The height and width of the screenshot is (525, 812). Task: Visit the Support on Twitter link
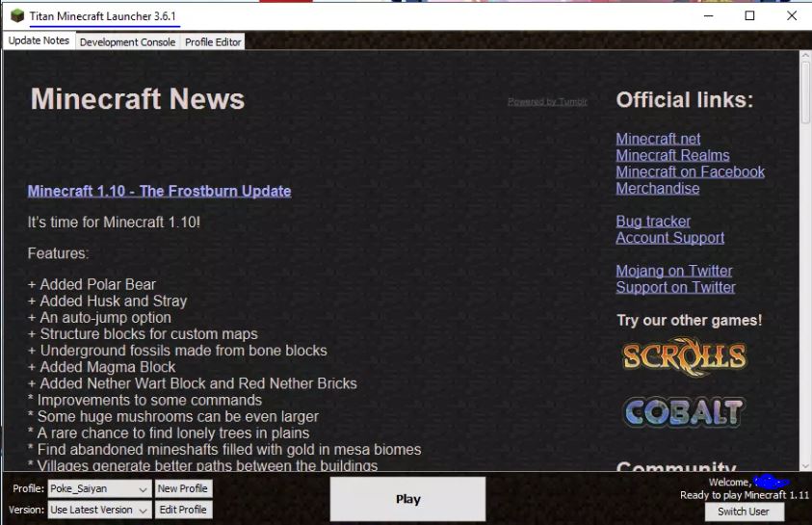coord(675,287)
